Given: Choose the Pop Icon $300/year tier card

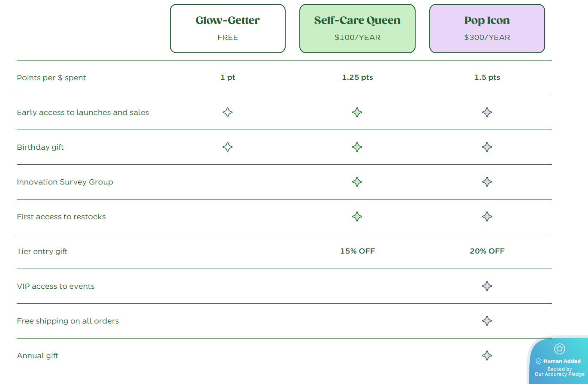Looking at the screenshot, I should (x=487, y=29).
